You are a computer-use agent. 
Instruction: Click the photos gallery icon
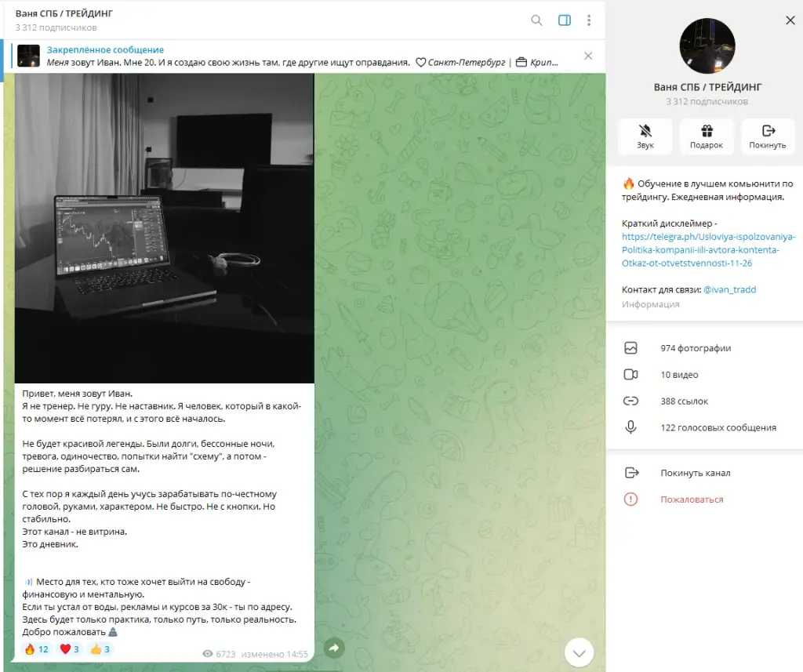[x=631, y=348]
